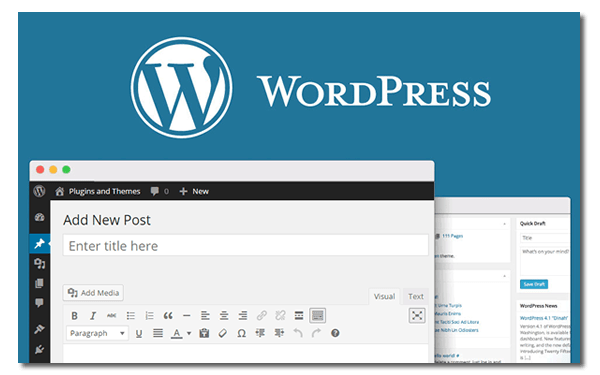Align text left
The width and height of the screenshot is (600, 375).
coord(205,316)
